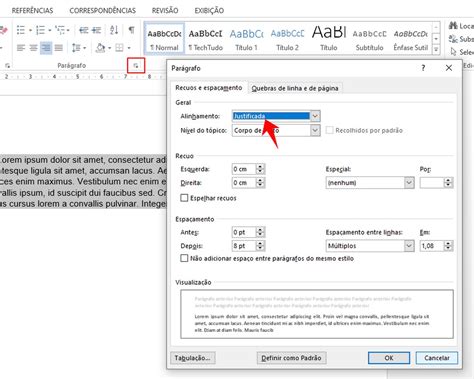The width and height of the screenshot is (474, 379).
Task: Expand the multilevel list dropdown arrow
Action: (68, 30)
